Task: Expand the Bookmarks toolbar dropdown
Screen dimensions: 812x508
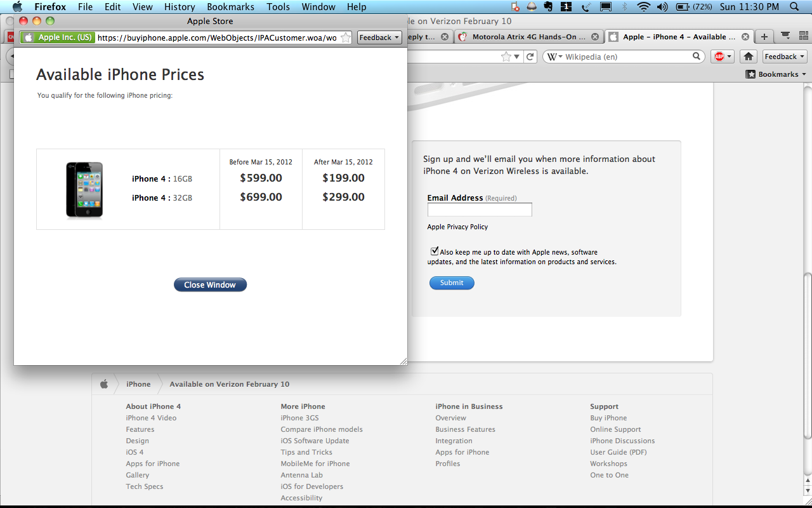Action: pyautogui.click(x=777, y=74)
